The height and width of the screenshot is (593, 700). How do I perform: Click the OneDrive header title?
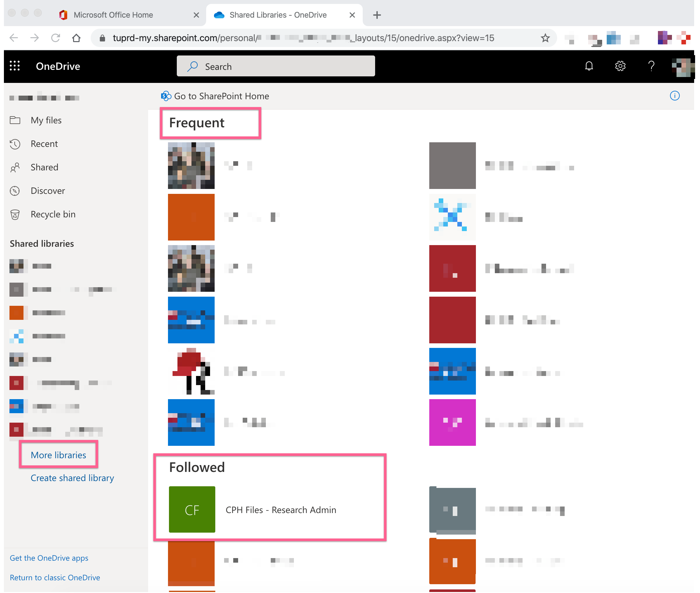click(58, 66)
